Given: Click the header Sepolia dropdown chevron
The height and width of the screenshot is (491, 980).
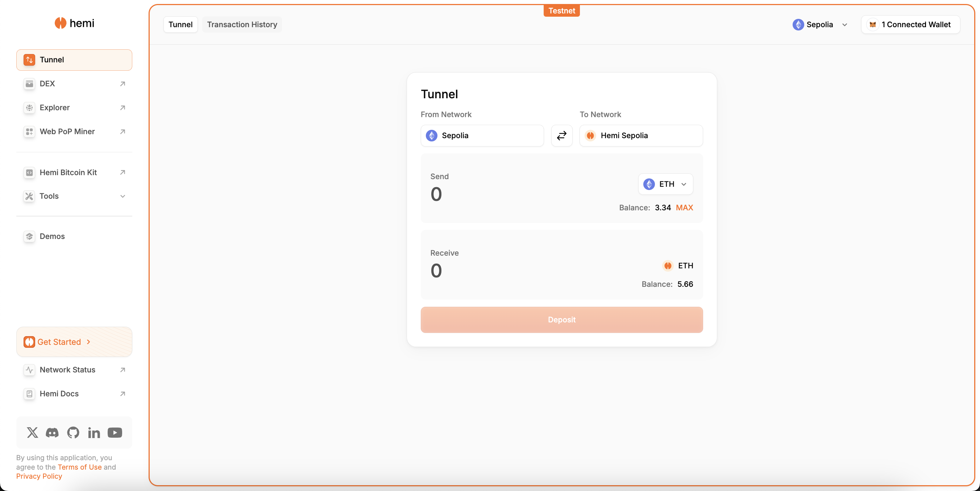Looking at the screenshot, I should click(x=844, y=25).
